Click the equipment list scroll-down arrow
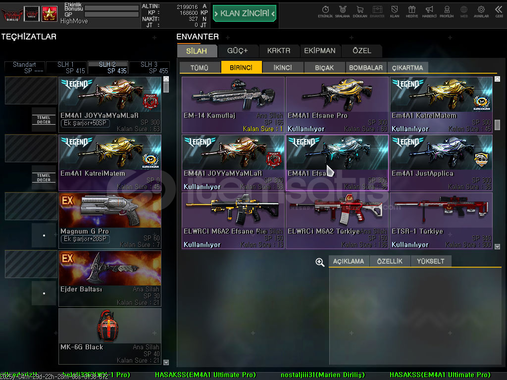This screenshot has height=380, width=507. pos(166,362)
